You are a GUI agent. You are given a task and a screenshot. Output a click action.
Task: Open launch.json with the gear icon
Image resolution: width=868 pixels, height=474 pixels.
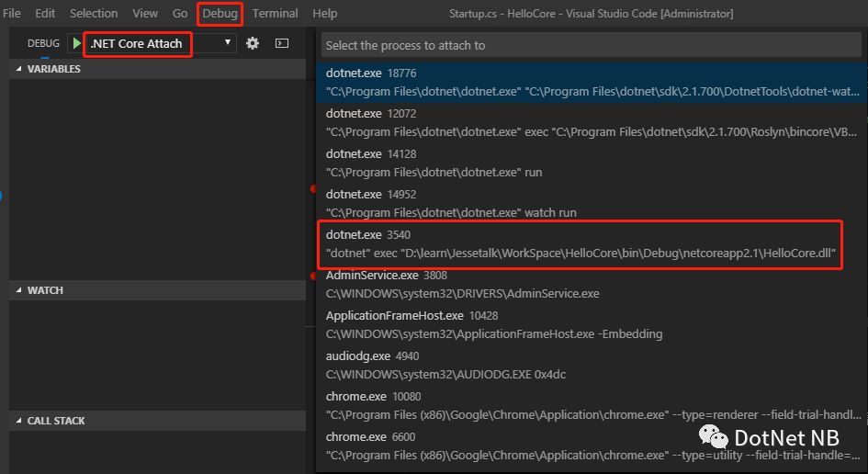[x=253, y=43]
